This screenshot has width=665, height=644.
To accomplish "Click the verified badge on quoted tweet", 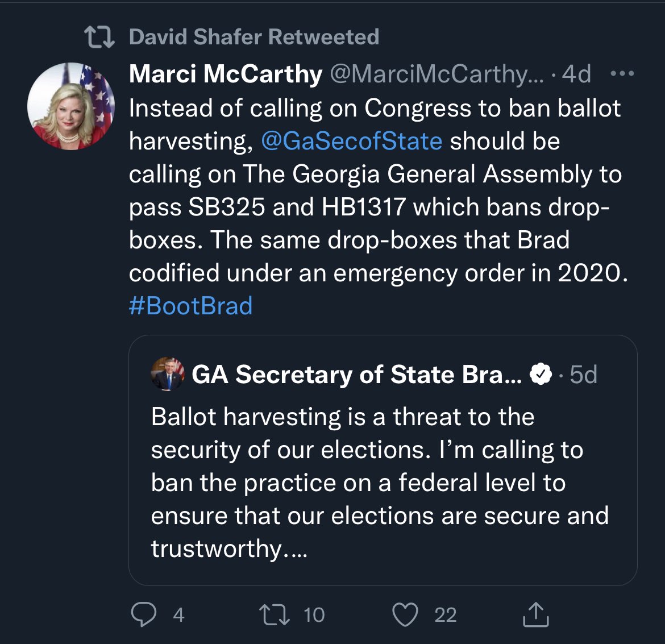I will 541,374.
